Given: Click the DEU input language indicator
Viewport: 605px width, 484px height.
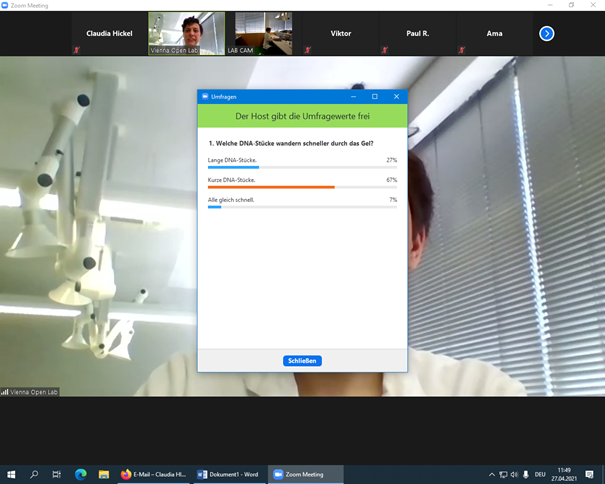Looking at the screenshot, I should pyautogui.click(x=540, y=474).
